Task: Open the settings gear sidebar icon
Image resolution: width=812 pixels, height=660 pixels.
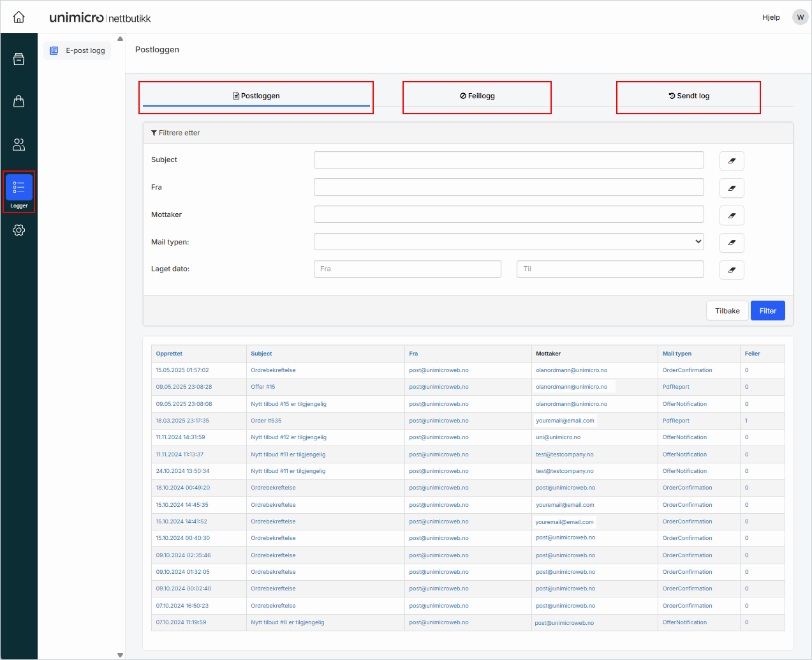Action: [18, 230]
